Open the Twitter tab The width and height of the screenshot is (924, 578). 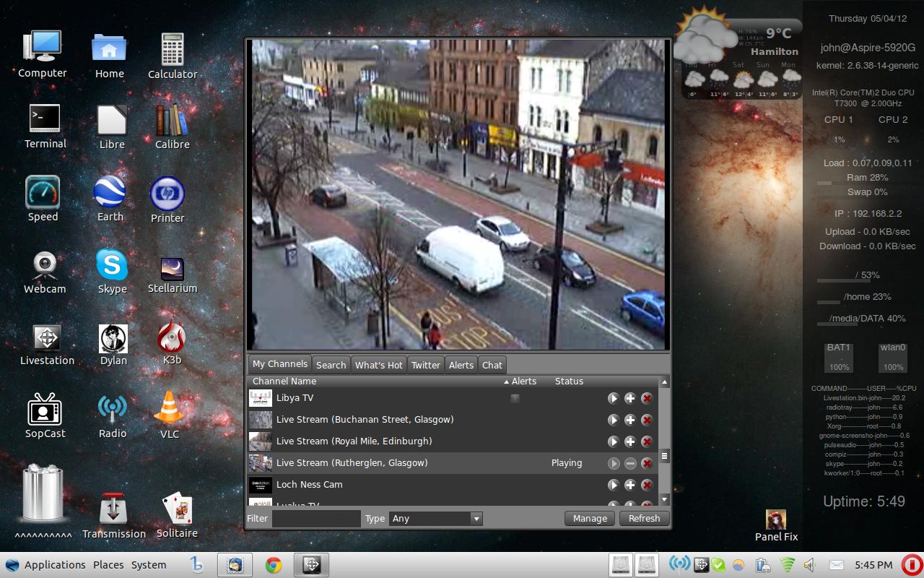click(x=425, y=365)
